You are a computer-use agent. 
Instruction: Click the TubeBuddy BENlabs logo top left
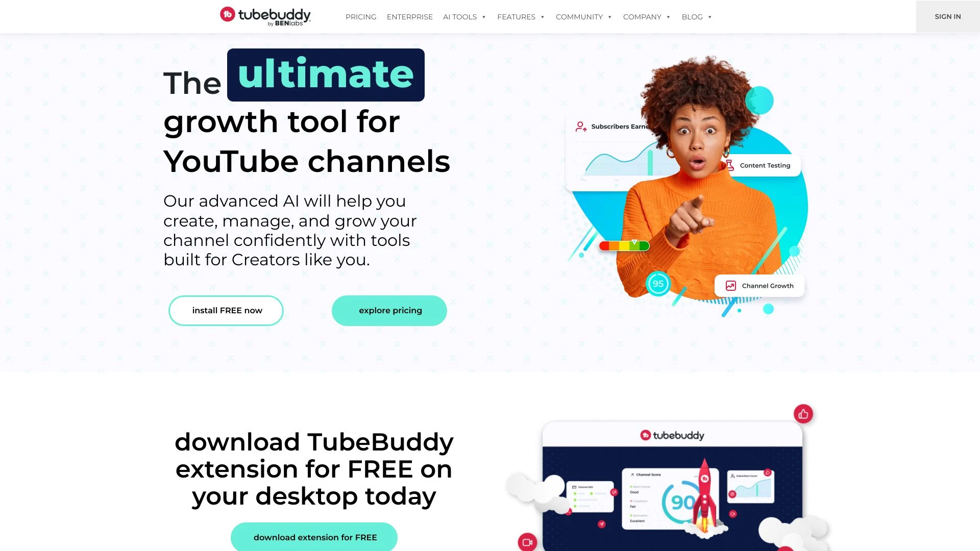coord(264,16)
